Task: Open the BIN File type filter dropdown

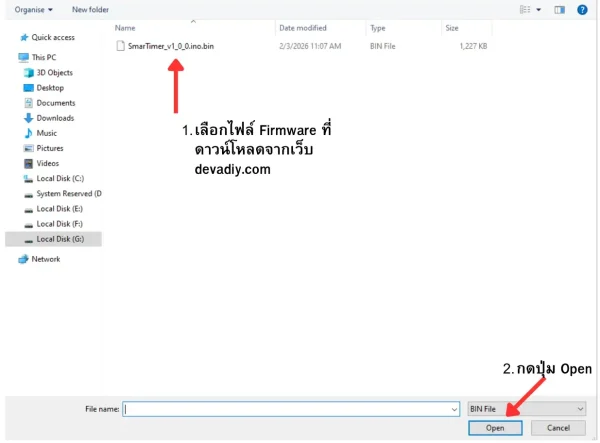Action: [527, 409]
